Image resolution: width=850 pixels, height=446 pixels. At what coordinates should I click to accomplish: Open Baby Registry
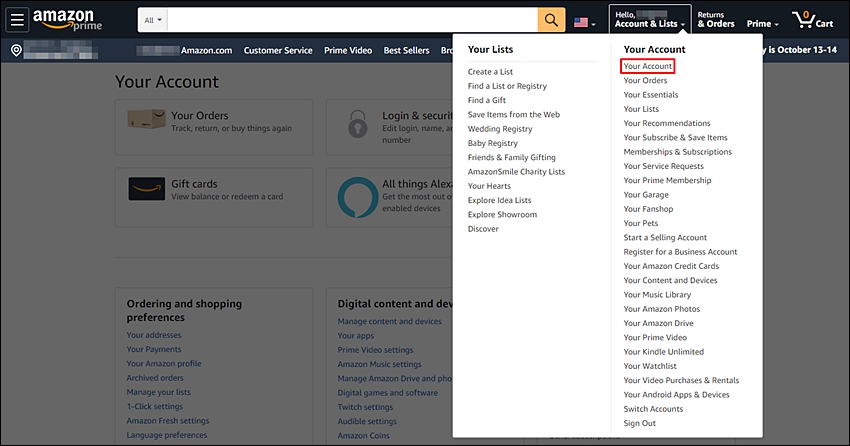pyautogui.click(x=493, y=143)
